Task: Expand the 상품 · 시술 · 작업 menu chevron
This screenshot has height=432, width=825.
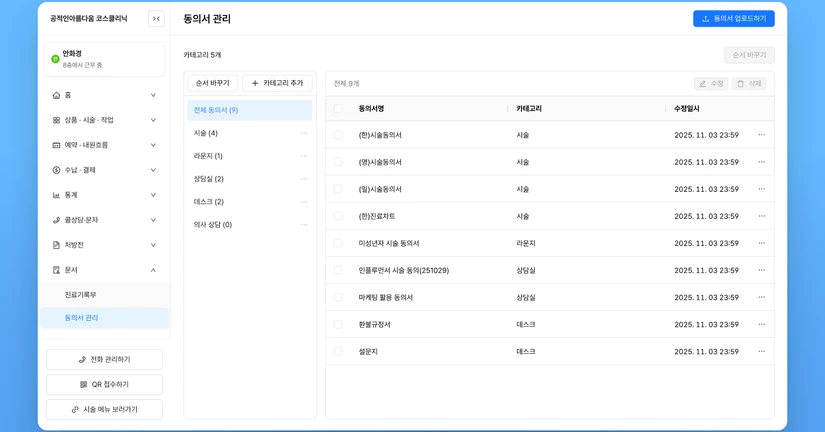Action: pos(153,120)
